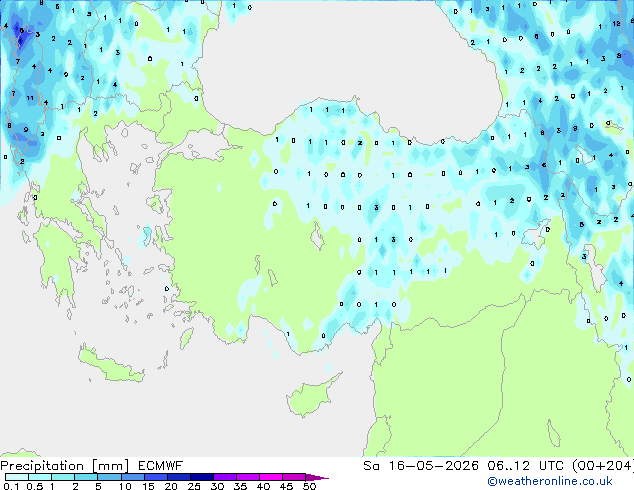The image size is (634, 490).
Task: Click the 1–2 mm legend color swatch
Action: 63,477
